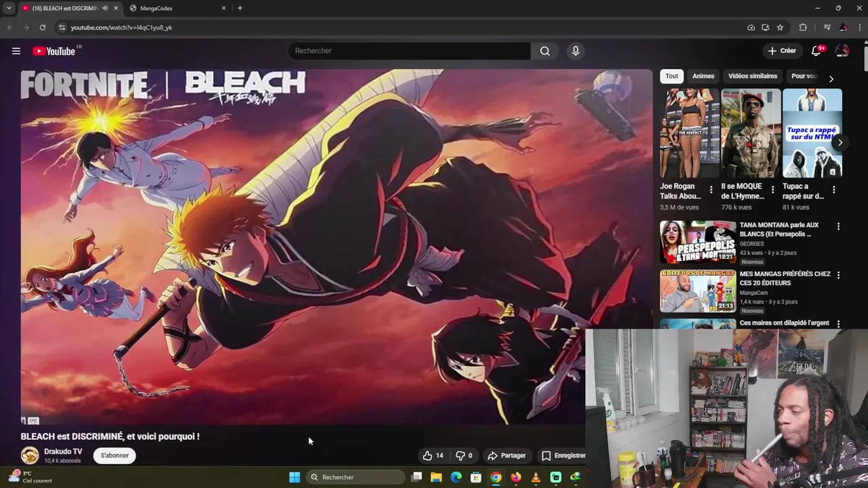This screenshot has width=868, height=488.
Task: Advance the shorts shelf with next arrow
Action: point(840,142)
